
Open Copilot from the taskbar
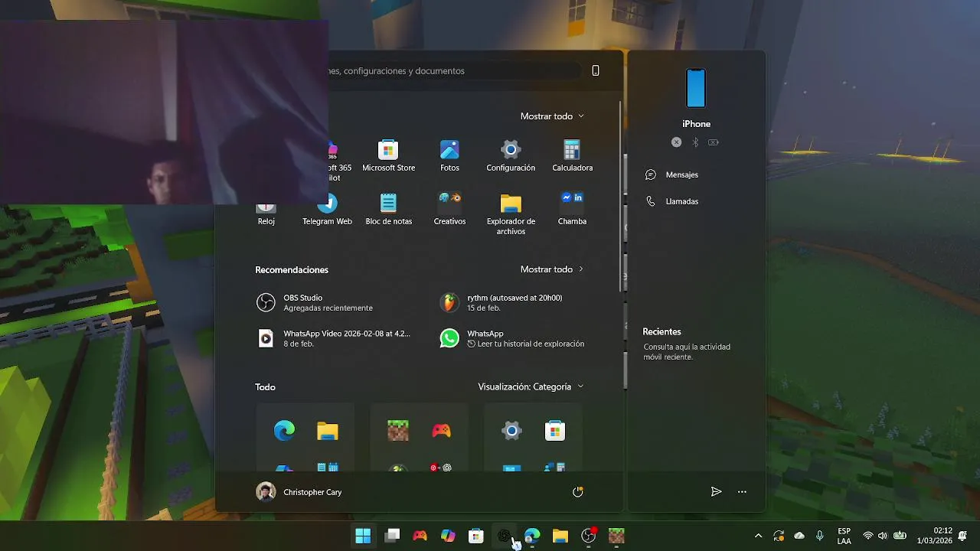click(448, 536)
